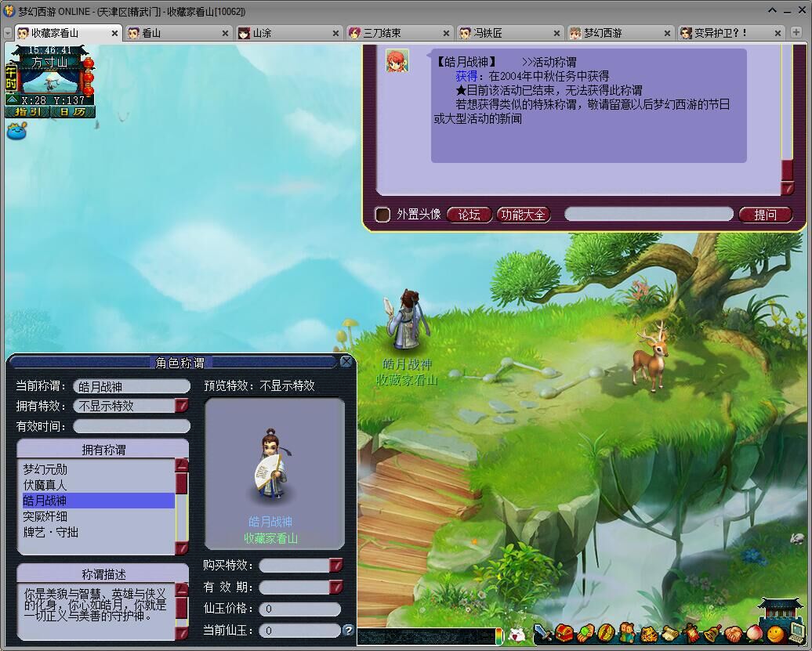The width and height of the screenshot is (812, 651).
Task: Open the smiley face emoticon icon
Action: click(775, 634)
